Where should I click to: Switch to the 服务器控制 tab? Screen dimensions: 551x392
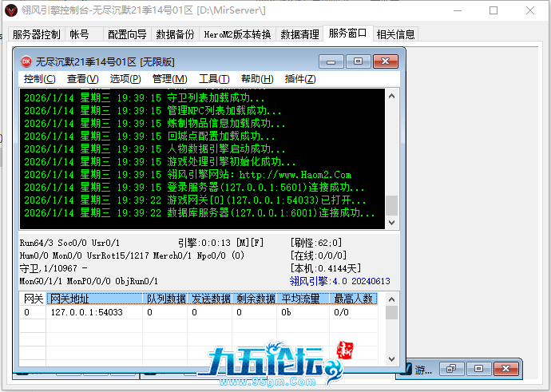click(x=36, y=34)
